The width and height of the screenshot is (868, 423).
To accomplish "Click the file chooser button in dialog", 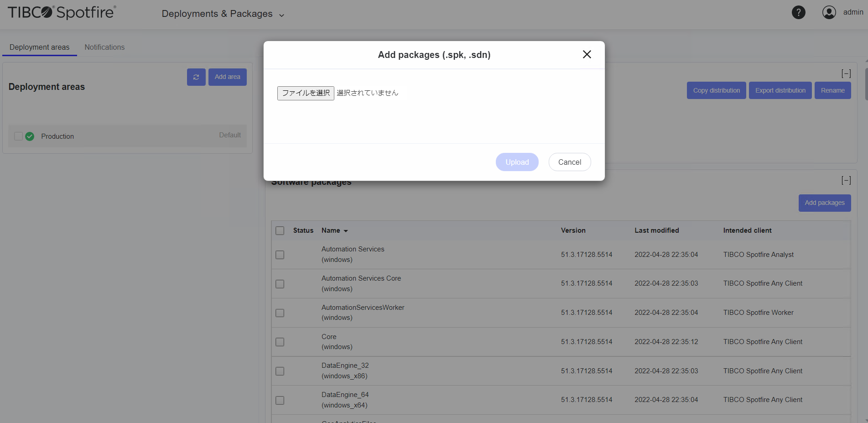I will [x=306, y=93].
